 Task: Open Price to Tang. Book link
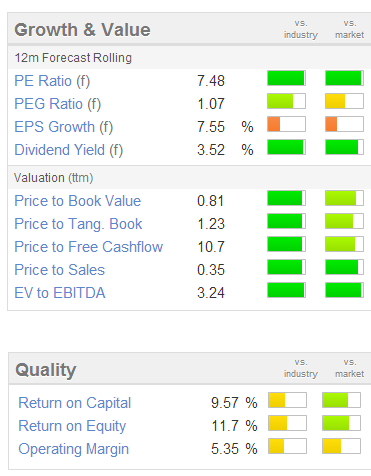coord(78,224)
